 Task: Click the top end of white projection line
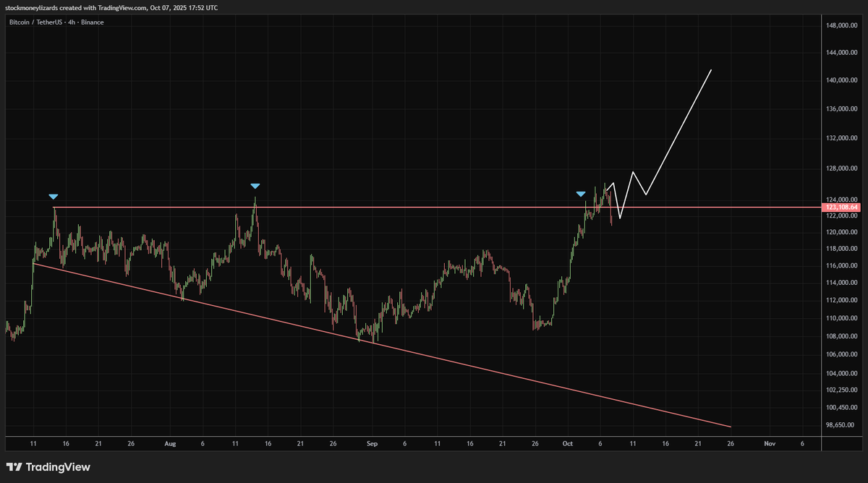(x=711, y=70)
